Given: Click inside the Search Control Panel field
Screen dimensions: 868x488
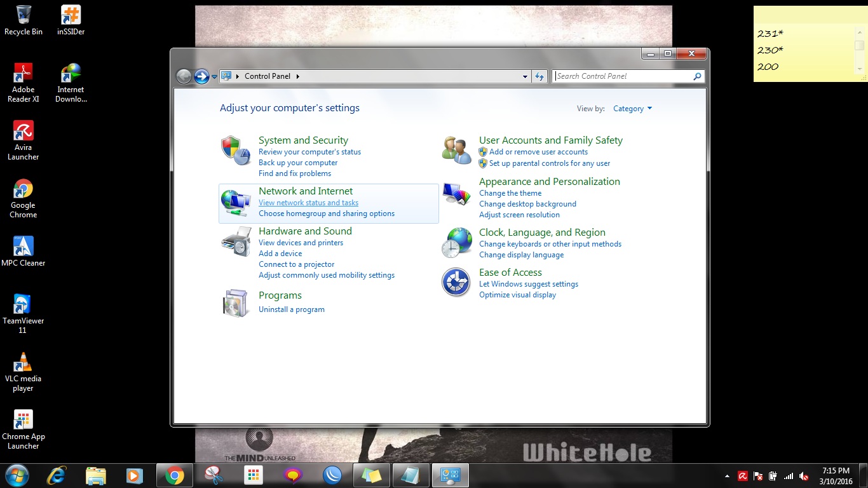Looking at the screenshot, I should pos(626,76).
